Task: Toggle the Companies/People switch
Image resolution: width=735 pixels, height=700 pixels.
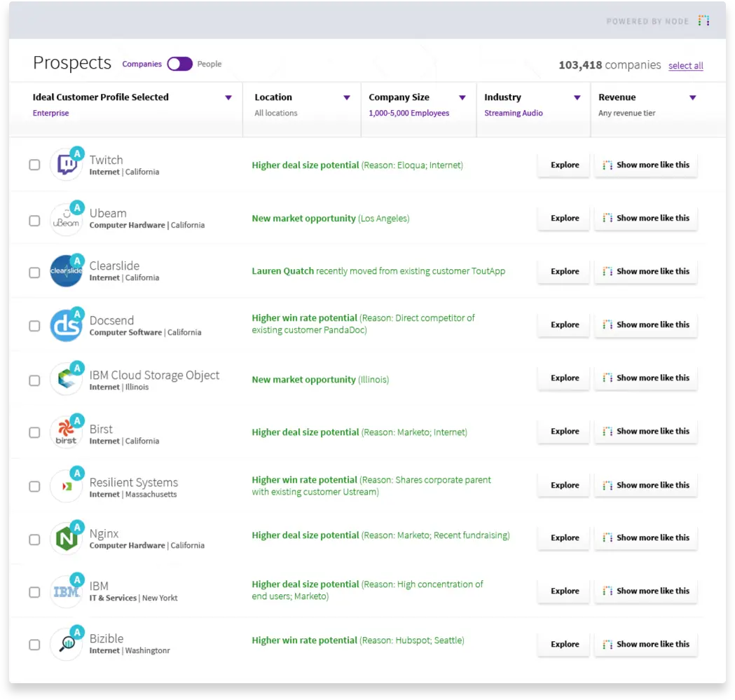Action: (x=179, y=64)
